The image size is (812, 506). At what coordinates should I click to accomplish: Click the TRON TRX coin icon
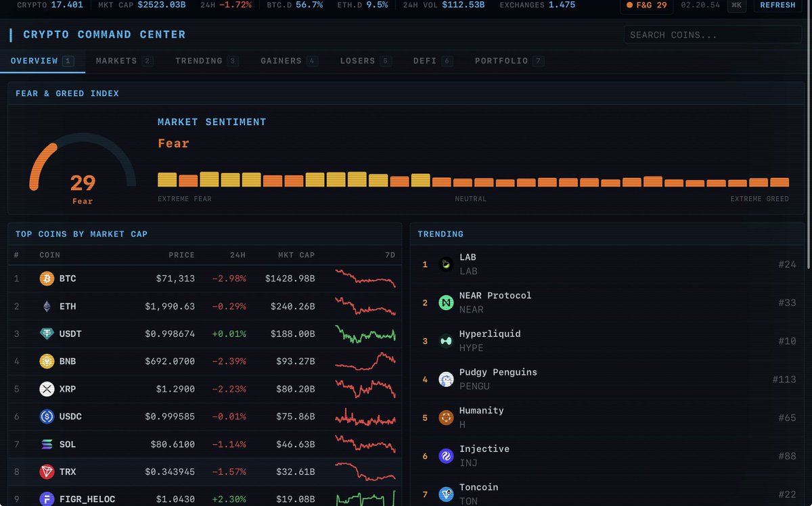pyautogui.click(x=47, y=471)
